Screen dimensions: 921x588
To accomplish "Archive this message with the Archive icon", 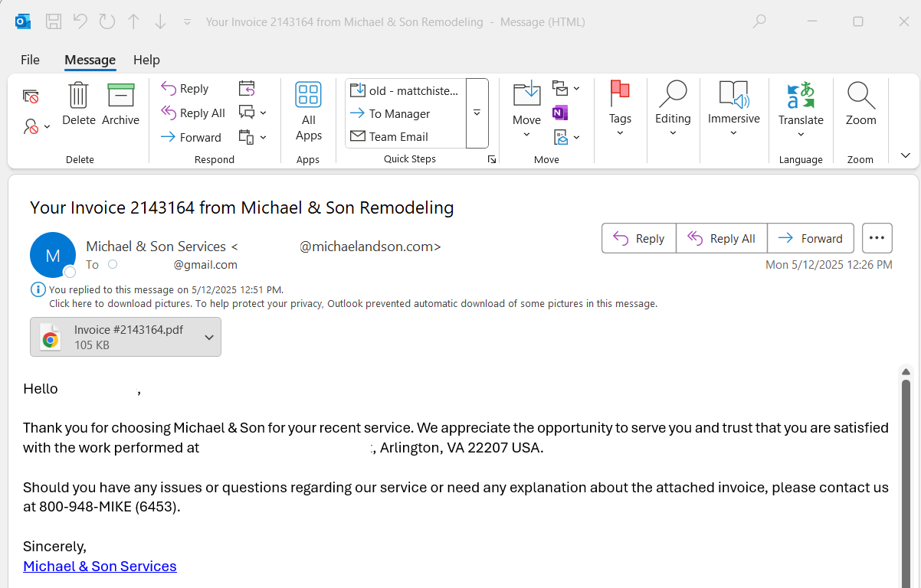I will pyautogui.click(x=120, y=96).
